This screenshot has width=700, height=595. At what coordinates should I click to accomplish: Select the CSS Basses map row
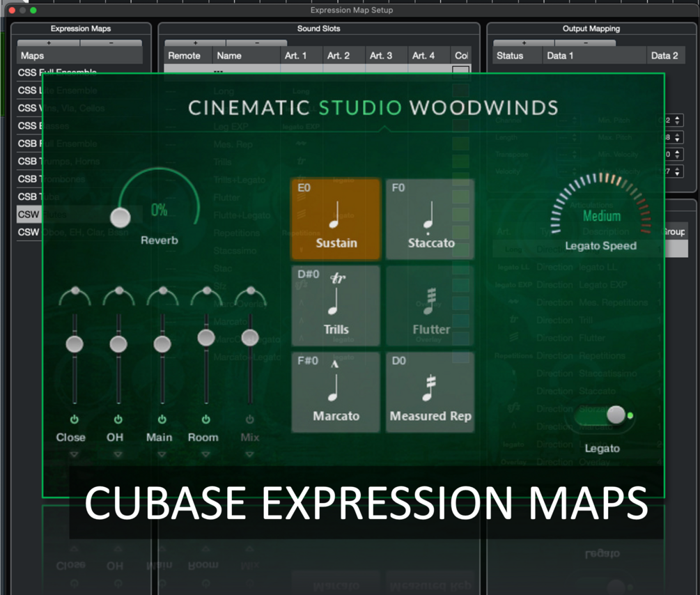pyautogui.click(x=79, y=126)
